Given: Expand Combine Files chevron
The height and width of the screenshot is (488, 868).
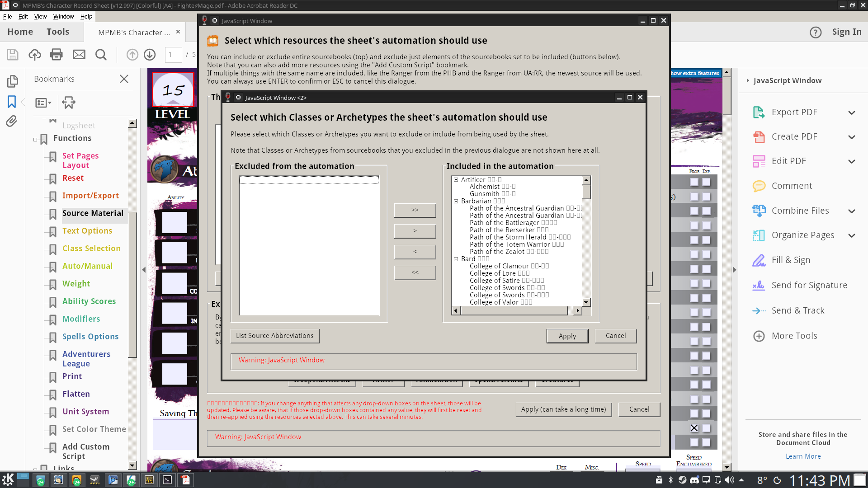Looking at the screenshot, I should [x=852, y=211].
